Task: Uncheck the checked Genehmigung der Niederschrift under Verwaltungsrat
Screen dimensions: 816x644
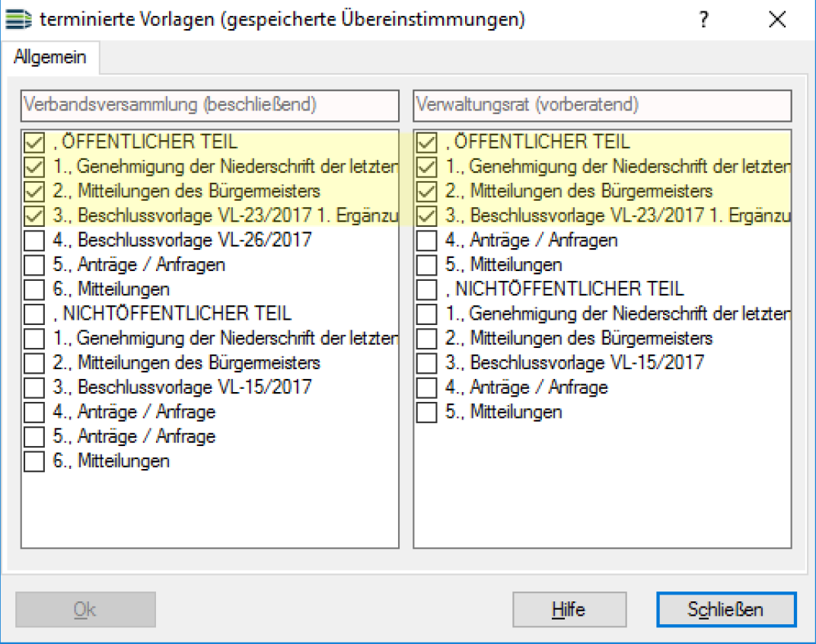Action: click(427, 167)
